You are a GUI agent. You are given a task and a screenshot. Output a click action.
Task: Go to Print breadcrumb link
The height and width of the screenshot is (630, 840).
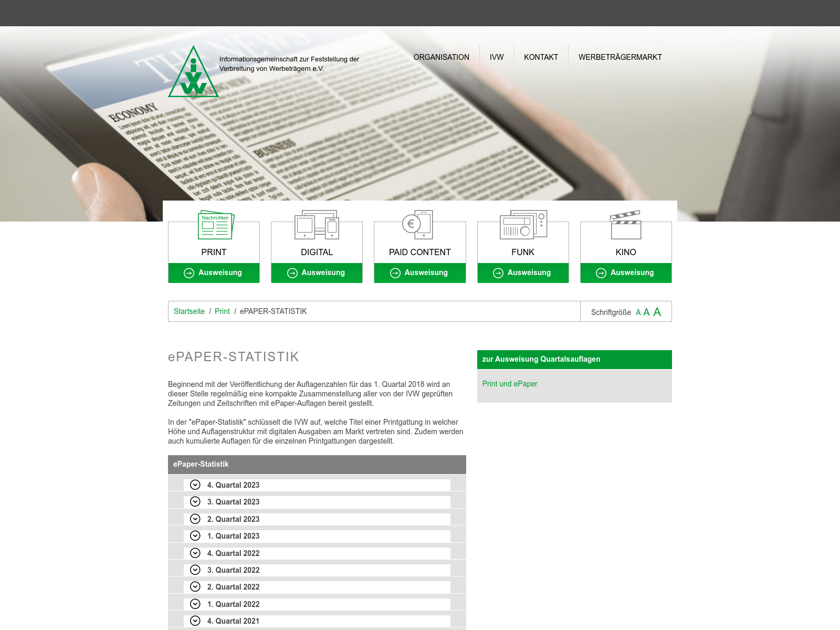tap(222, 311)
